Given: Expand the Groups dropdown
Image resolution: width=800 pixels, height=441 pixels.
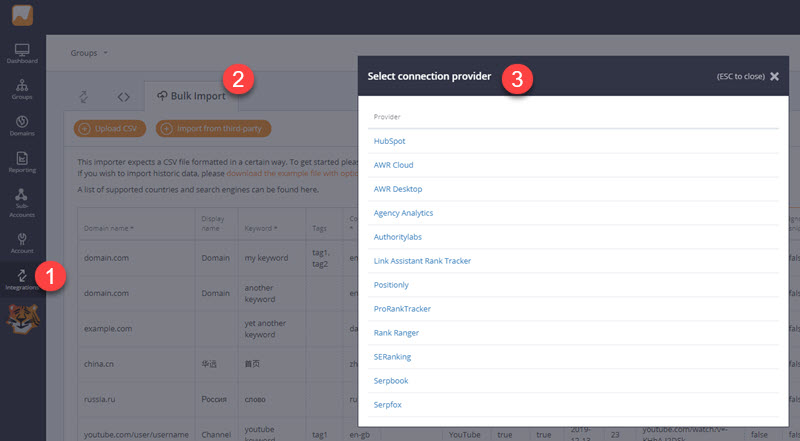Looking at the screenshot, I should coord(89,52).
